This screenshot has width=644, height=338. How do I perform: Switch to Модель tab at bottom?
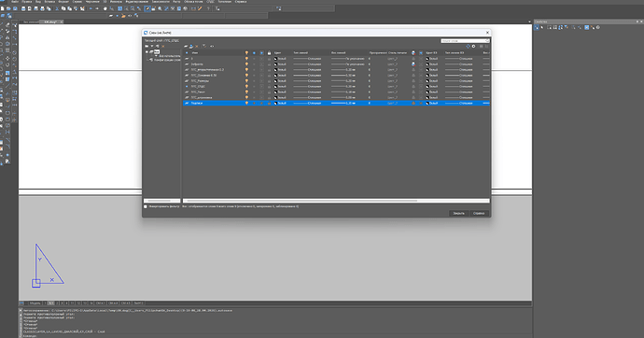pos(35,303)
